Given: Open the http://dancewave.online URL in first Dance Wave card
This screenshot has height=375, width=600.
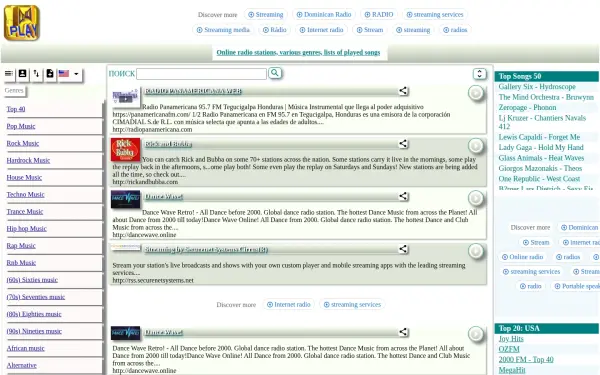Looking at the screenshot, I should pyautogui.click(x=144, y=235).
